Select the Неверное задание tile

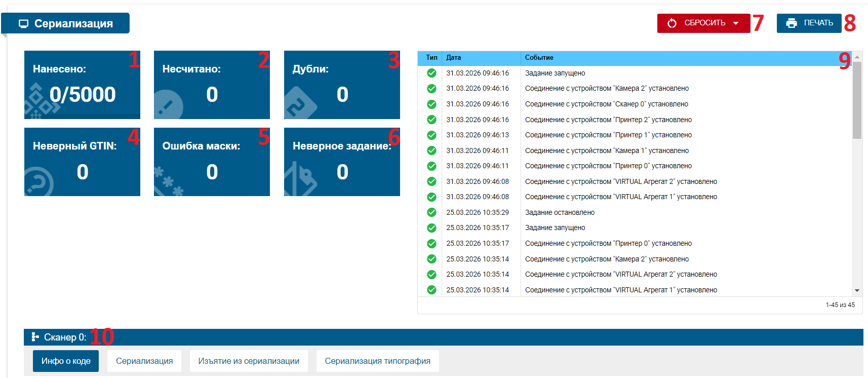tap(342, 162)
